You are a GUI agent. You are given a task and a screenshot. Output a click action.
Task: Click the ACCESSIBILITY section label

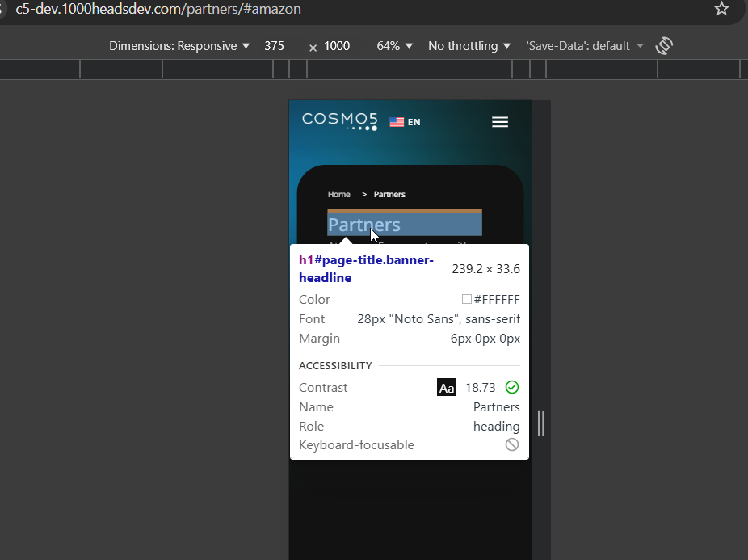coord(335,366)
